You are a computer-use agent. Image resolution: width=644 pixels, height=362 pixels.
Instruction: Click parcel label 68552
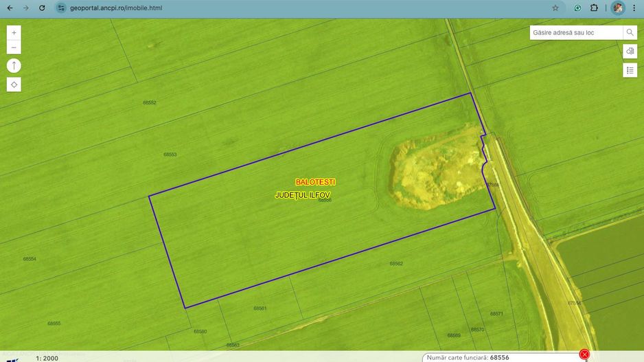(x=150, y=103)
